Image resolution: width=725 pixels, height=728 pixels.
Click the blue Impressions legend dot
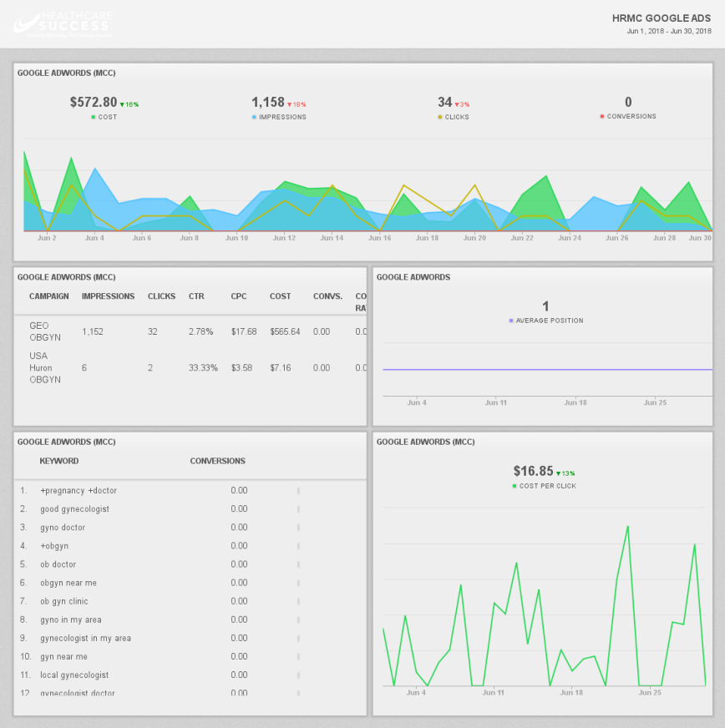pos(254,117)
